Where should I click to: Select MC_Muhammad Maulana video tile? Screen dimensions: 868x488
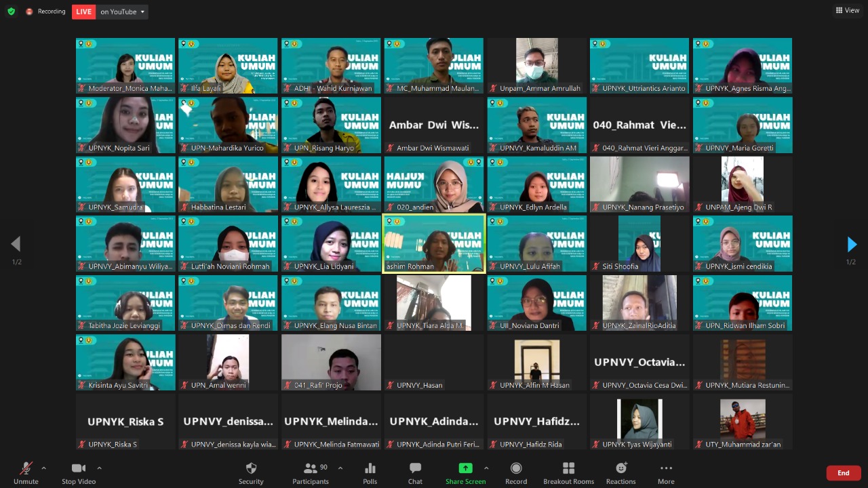tap(434, 66)
